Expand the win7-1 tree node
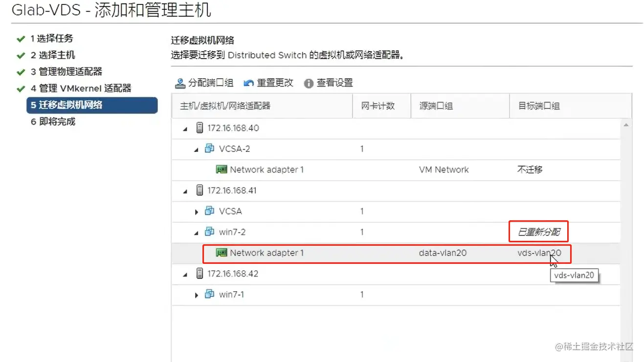 (197, 295)
